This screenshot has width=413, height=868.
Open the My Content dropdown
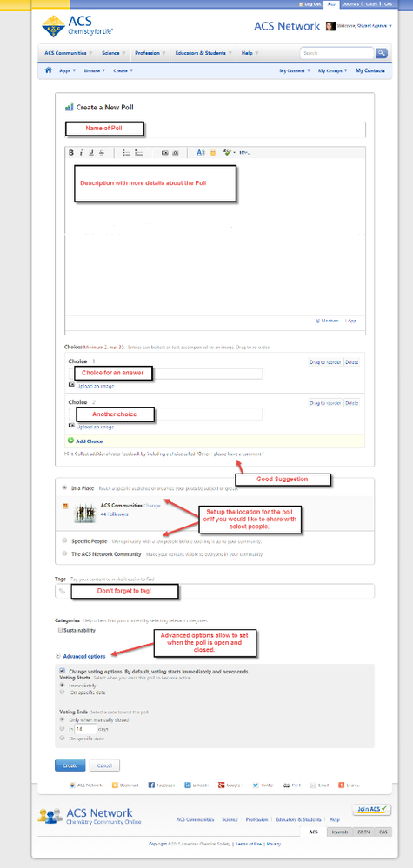tap(295, 71)
